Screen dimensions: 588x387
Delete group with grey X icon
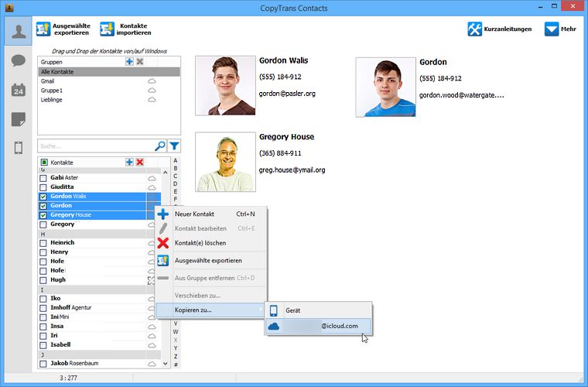pyautogui.click(x=140, y=61)
